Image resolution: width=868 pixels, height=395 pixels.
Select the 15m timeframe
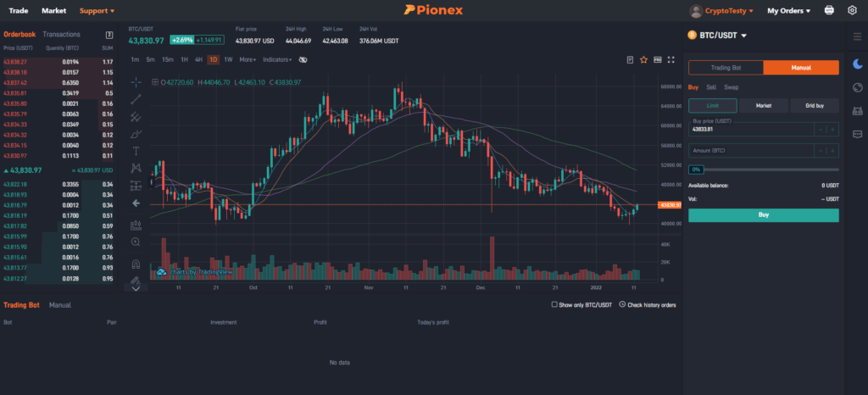click(167, 59)
